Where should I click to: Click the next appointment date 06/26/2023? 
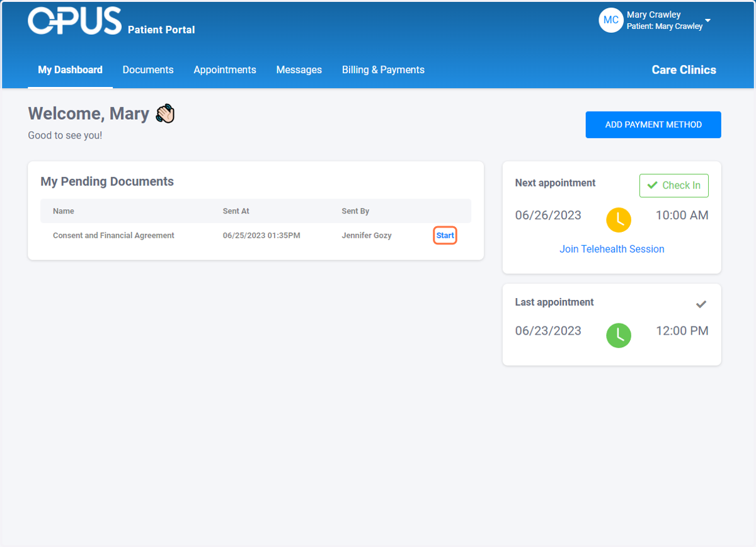[548, 216]
